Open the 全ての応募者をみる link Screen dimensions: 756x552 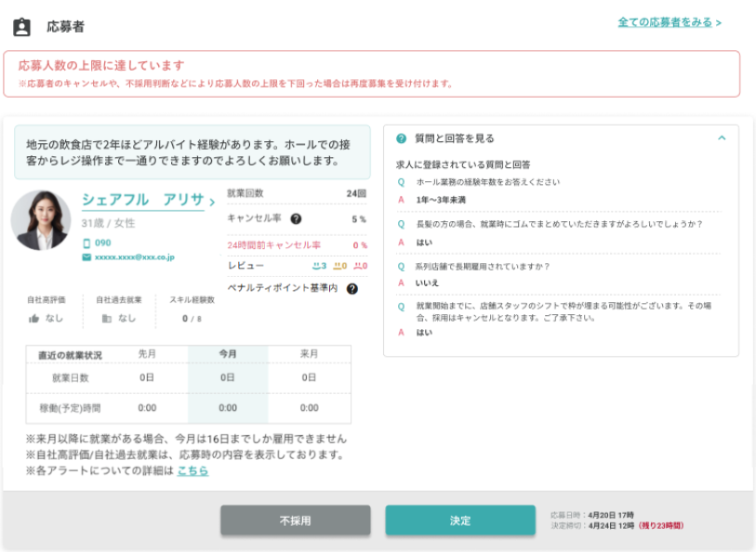tap(670, 22)
